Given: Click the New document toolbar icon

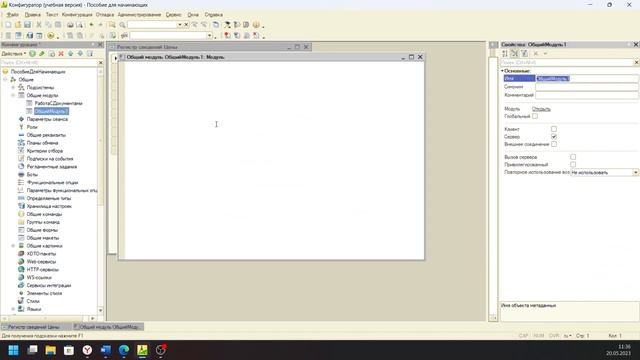Looking at the screenshot, I should (x=8, y=25).
